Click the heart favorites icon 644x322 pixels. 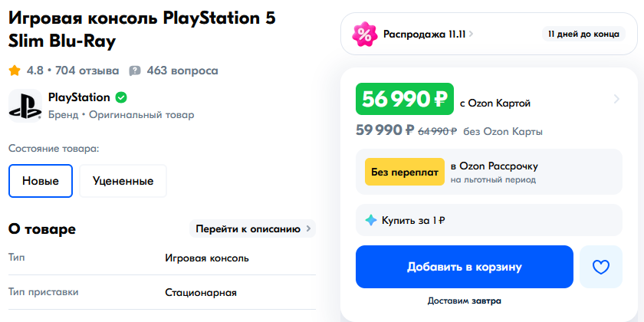click(x=600, y=267)
